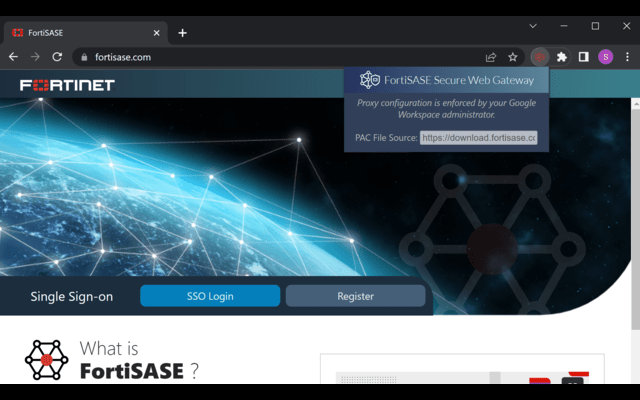Open the purple S profile avatar
The width and height of the screenshot is (640, 400).
606,57
